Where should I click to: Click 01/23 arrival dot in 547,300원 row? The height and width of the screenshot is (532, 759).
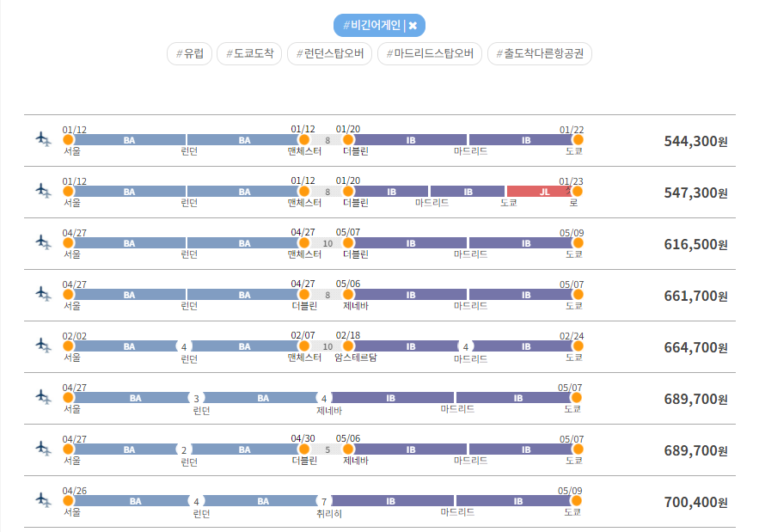pos(577,191)
